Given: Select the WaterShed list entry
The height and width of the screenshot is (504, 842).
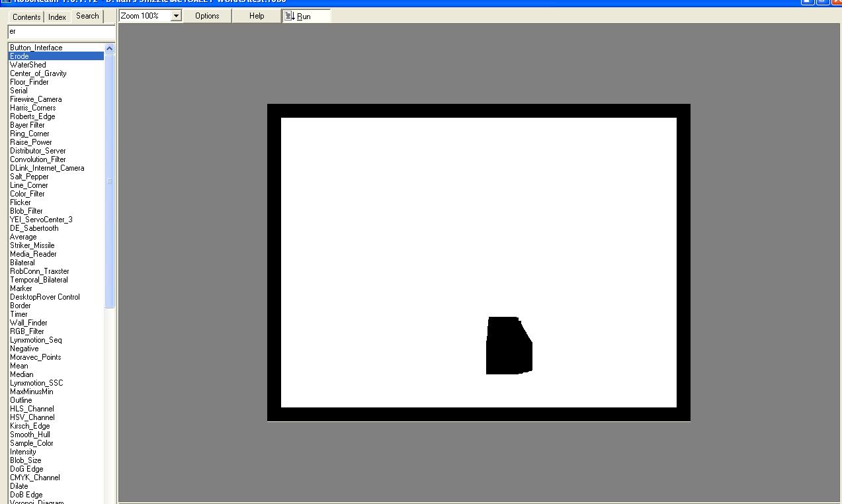Looking at the screenshot, I should [x=28, y=65].
